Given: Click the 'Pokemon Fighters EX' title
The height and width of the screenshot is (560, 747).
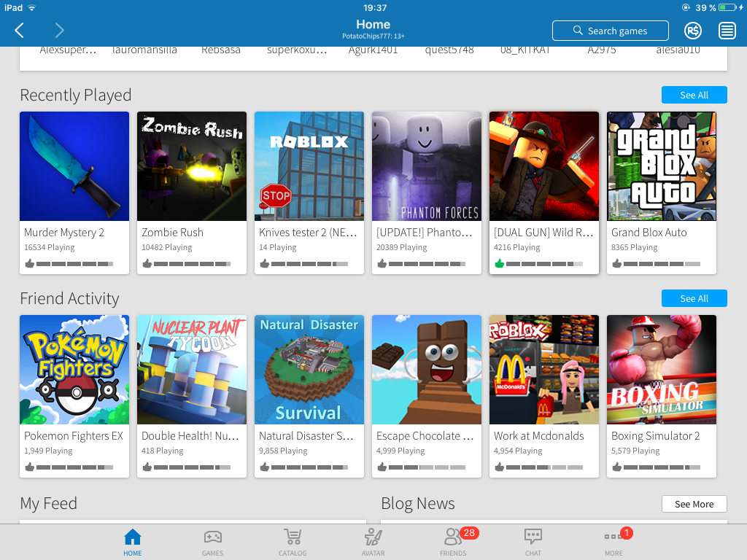Looking at the screenshot, I should pyautogui.click(x=74, y=436).
